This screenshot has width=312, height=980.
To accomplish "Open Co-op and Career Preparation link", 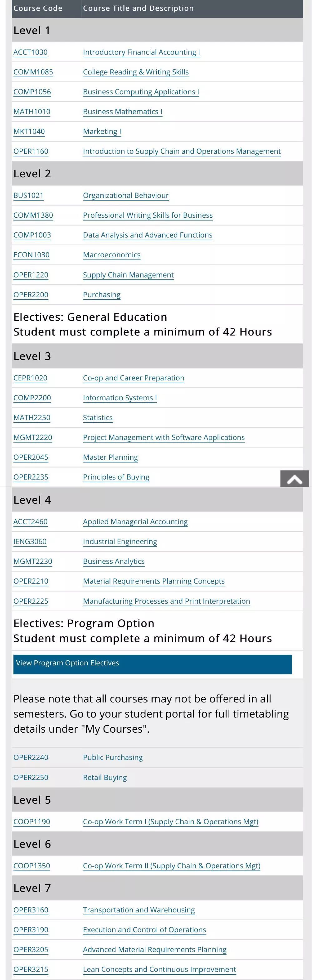I will coord(133,378).
